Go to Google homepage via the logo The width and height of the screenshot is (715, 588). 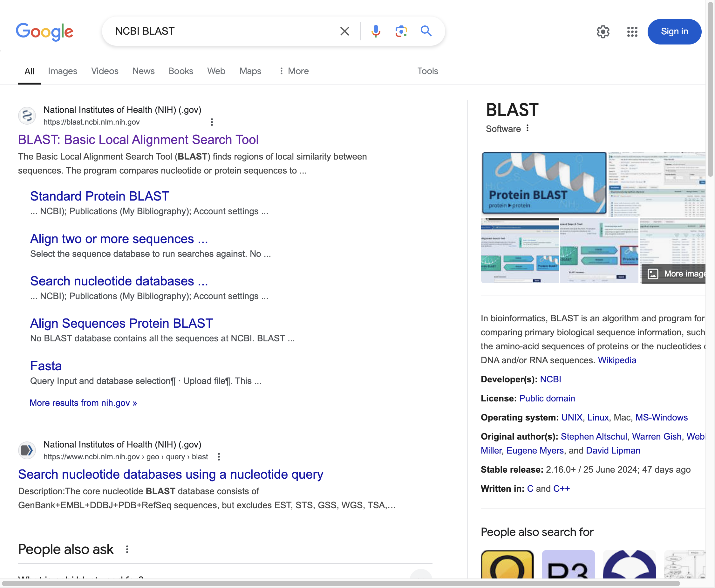tap(44, 32)
